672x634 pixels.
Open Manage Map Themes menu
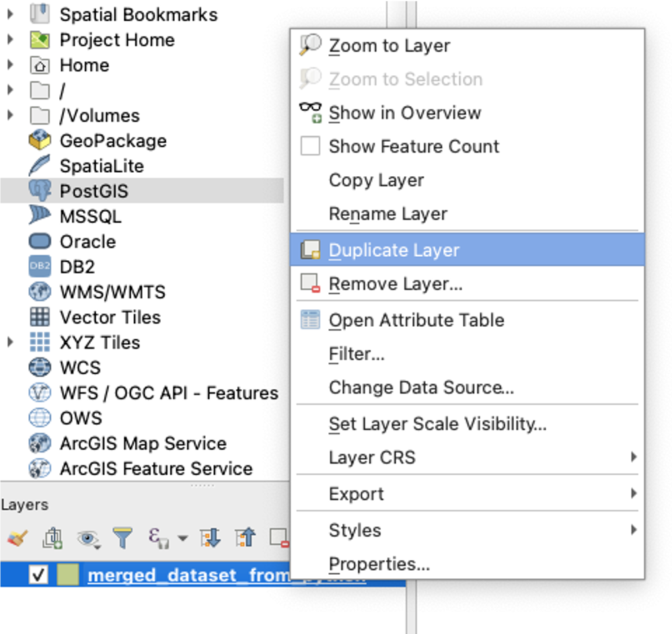tap(87, 538)
